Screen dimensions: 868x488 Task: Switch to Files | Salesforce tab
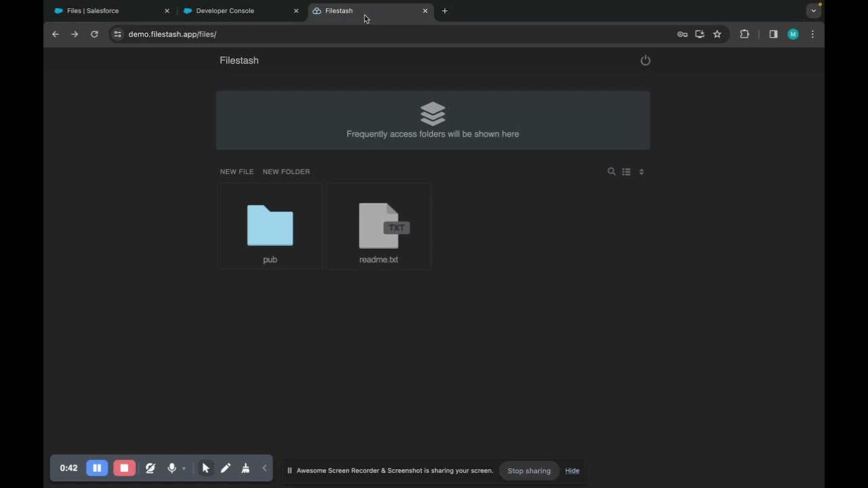[x=111, y=11]
